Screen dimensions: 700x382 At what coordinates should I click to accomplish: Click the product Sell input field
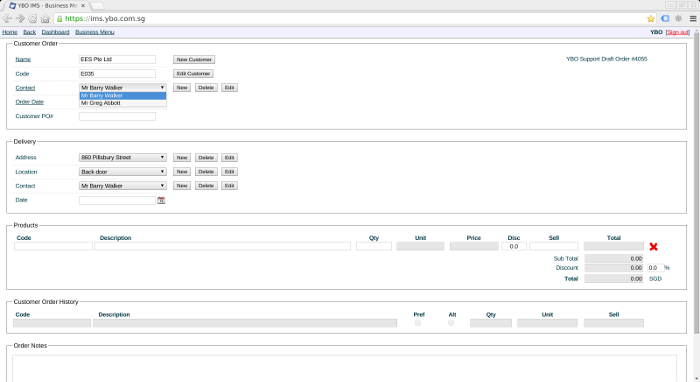[554, 246]
